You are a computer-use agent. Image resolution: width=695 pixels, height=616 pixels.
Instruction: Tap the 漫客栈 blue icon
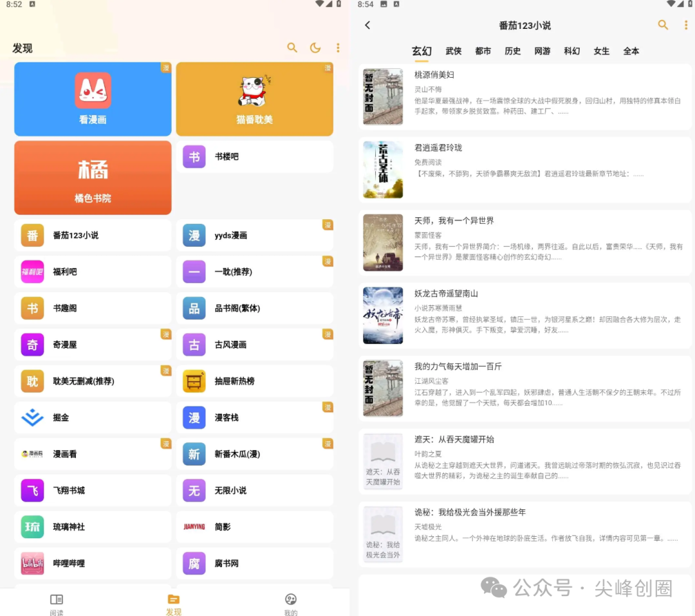pyautogui.click(x=194, y=417)
